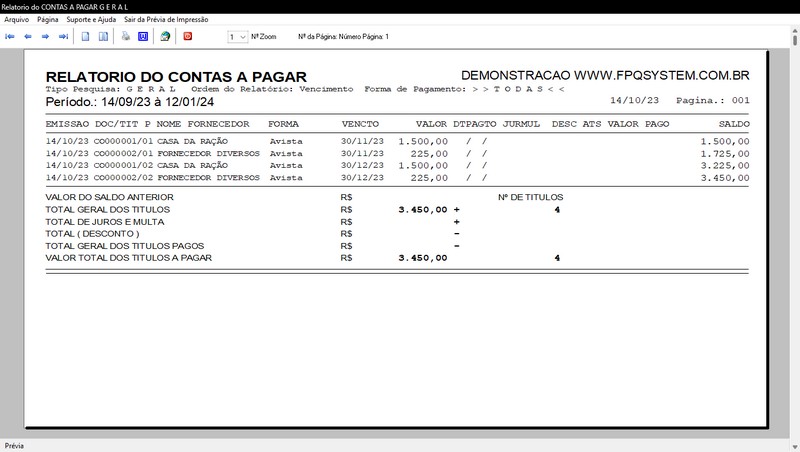
Task: Go to the first page arrow
Action: click(10, 37)
